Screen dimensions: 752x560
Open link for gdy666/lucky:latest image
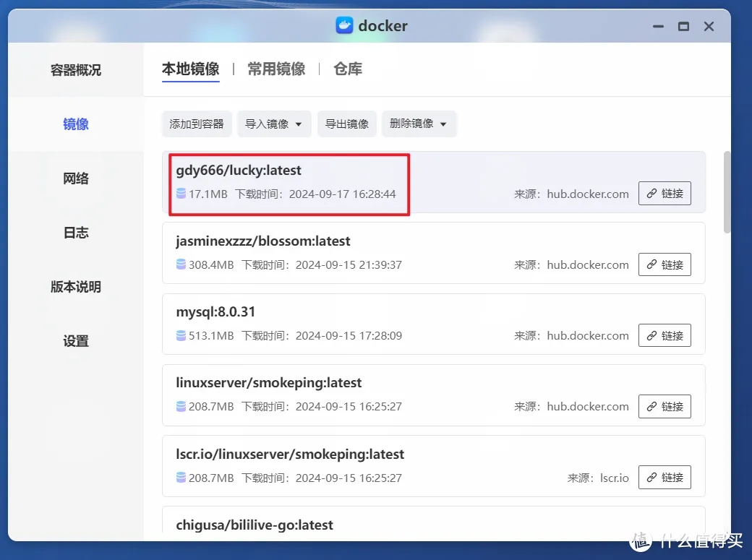tap(665, 193)
